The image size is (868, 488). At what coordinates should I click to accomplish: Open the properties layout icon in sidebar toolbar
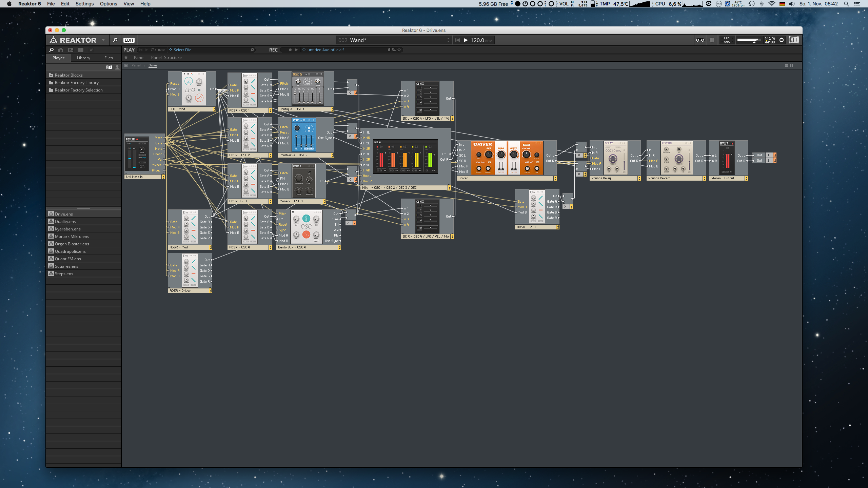tap(81, 50)
